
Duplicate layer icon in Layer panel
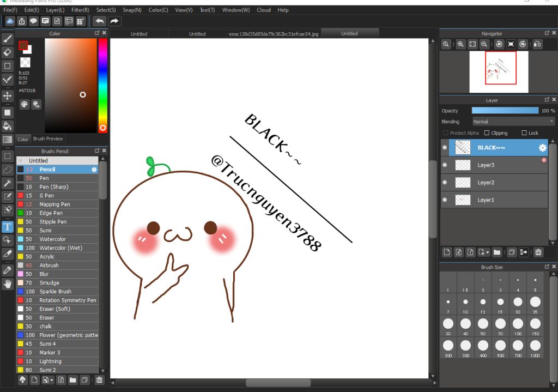(x=511, y=252)
